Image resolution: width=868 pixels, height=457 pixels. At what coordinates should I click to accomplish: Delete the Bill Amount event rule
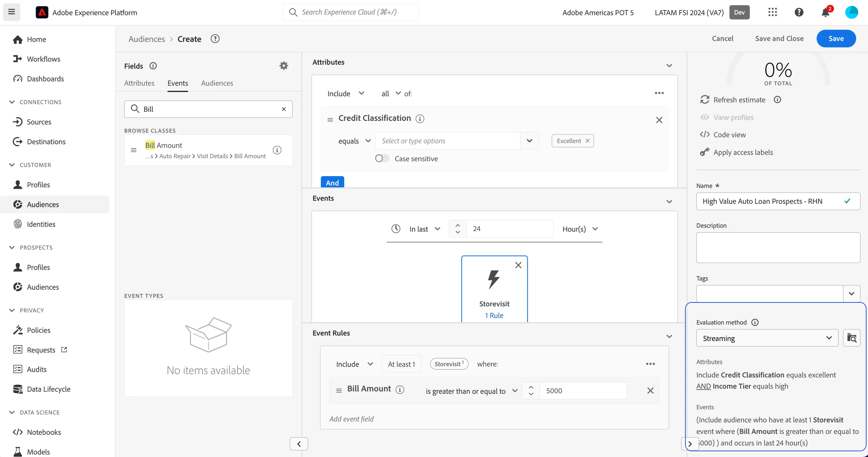point(650,390)
